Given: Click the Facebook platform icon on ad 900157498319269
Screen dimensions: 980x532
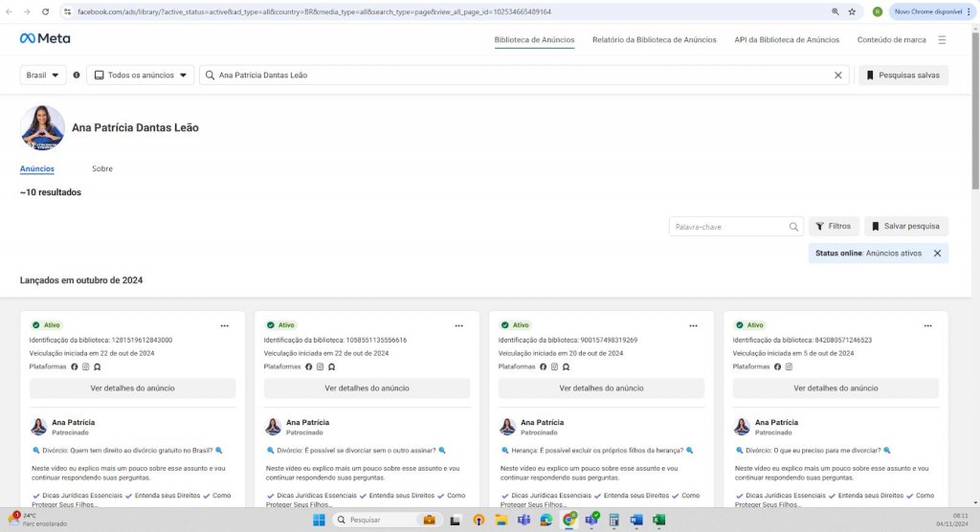Looking at the screenshot, I should point(544,367).
